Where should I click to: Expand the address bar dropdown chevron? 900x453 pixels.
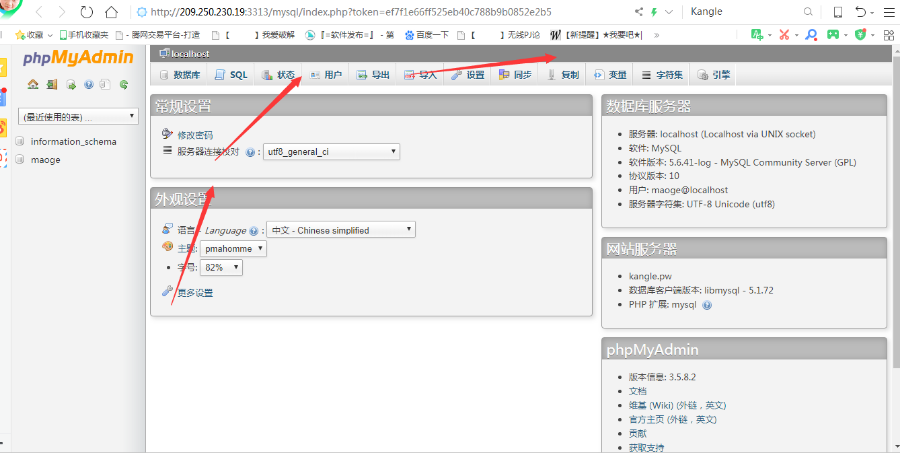tap(668, 11)
